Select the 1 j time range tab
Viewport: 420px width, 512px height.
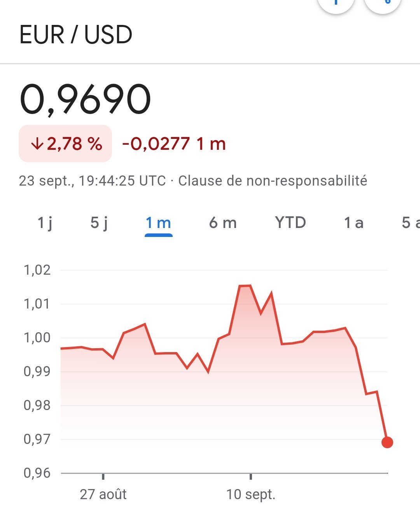tap(45, 223)
